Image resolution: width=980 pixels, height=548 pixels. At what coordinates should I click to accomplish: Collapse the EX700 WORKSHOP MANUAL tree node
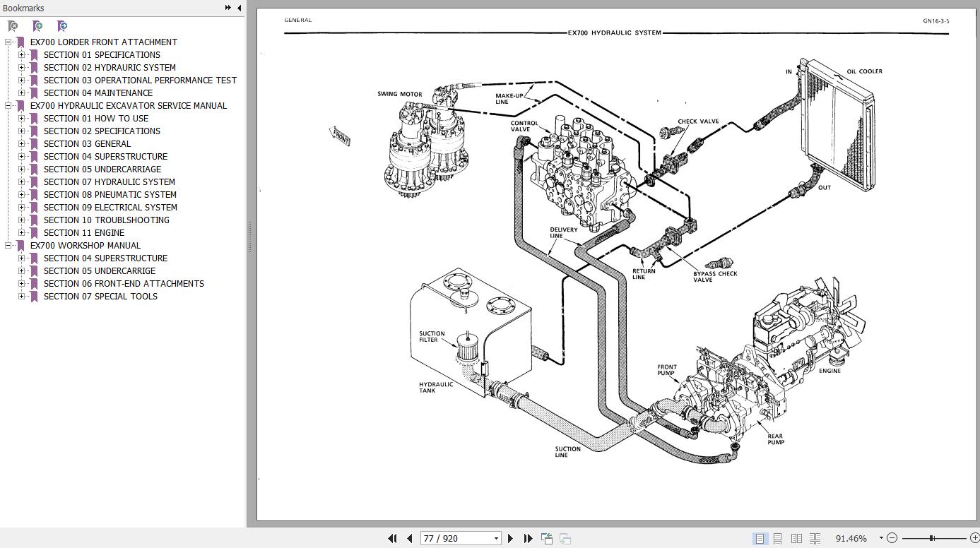point(8,245)
